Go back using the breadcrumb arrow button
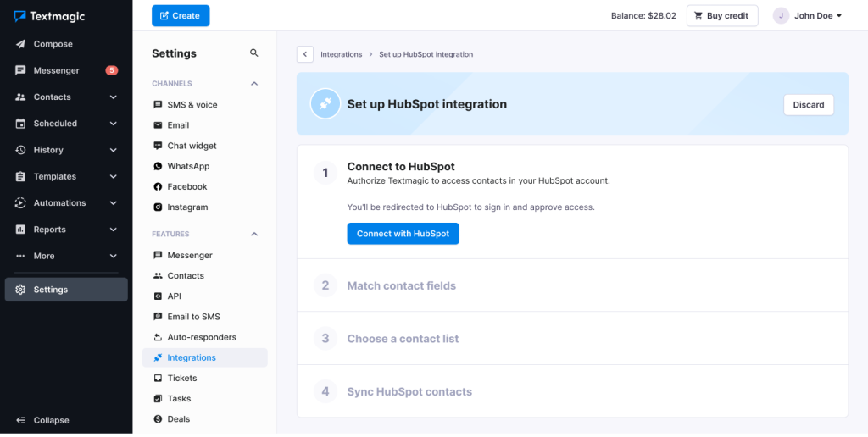Viewport: 868px width, 437px height. 305,54
